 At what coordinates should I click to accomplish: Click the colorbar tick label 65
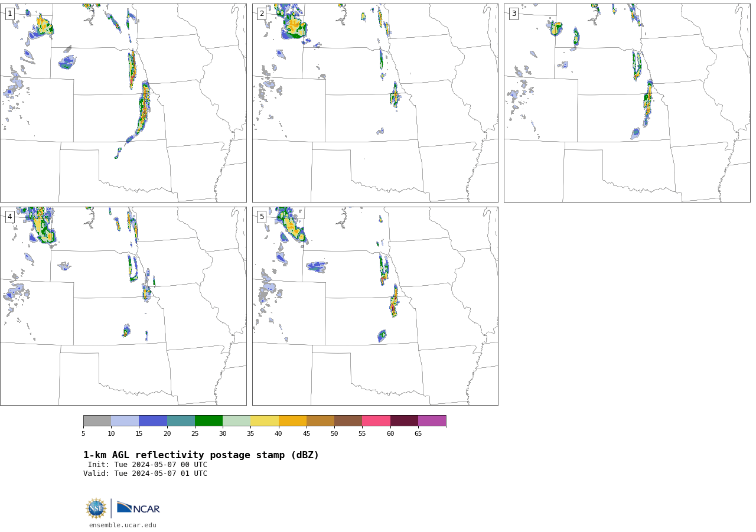(x=418, y=434)
